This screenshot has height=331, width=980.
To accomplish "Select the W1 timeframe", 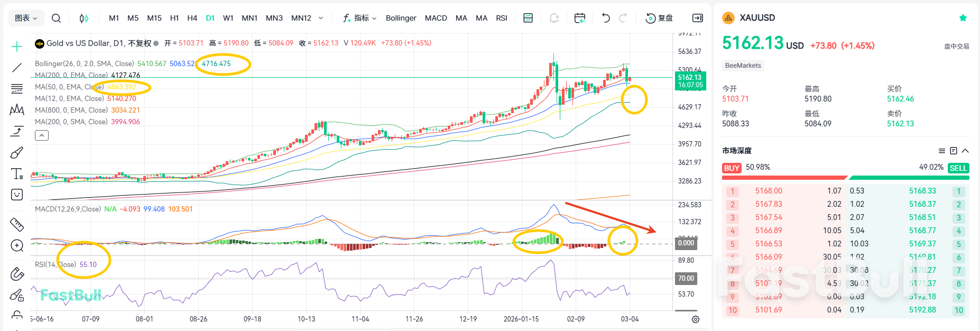I will [228, 18].
